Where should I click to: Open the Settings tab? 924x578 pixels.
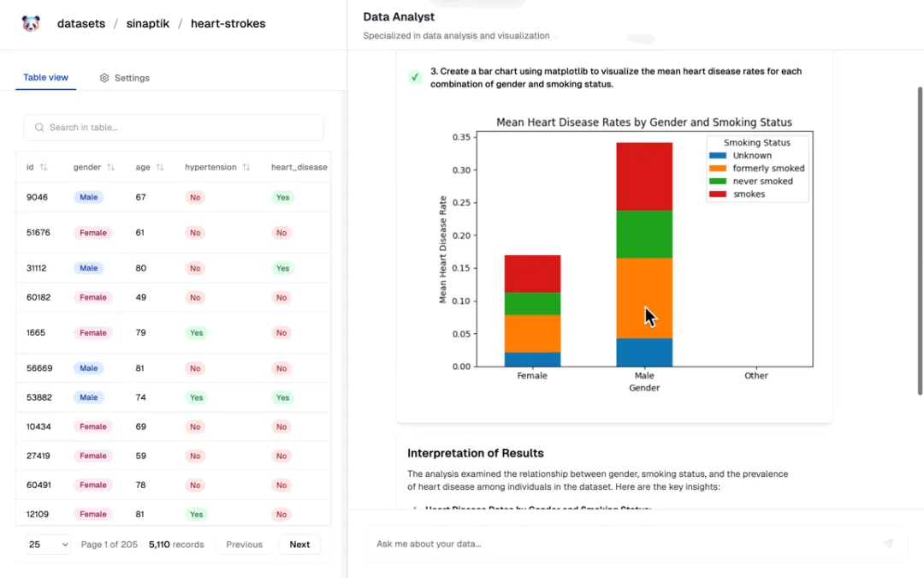pos(124,78)
